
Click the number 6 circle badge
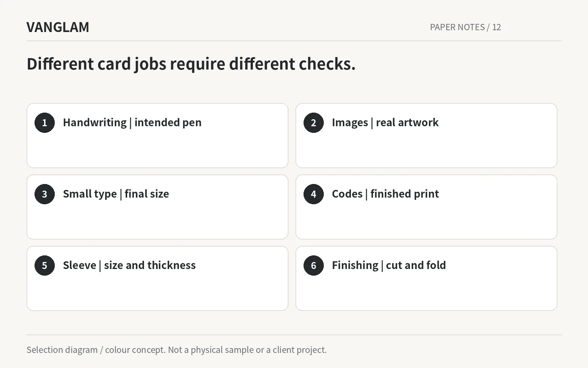coord(313,265)
